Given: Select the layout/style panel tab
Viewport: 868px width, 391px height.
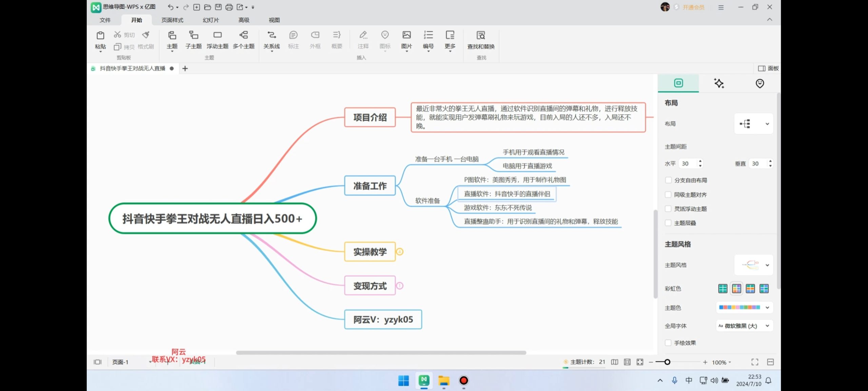Looking at the screenshot, I should [x=678, y=83].
